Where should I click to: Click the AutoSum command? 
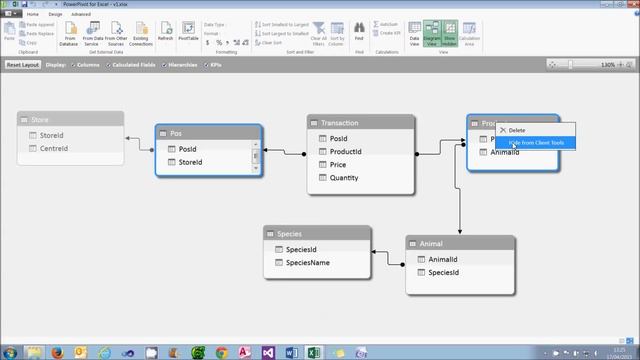point(386,24)
